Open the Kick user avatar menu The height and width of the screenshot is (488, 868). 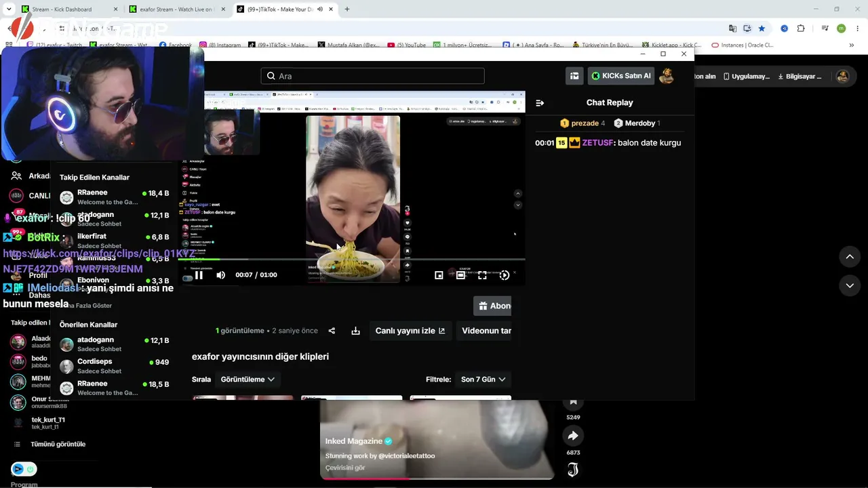tap(667, 76)
